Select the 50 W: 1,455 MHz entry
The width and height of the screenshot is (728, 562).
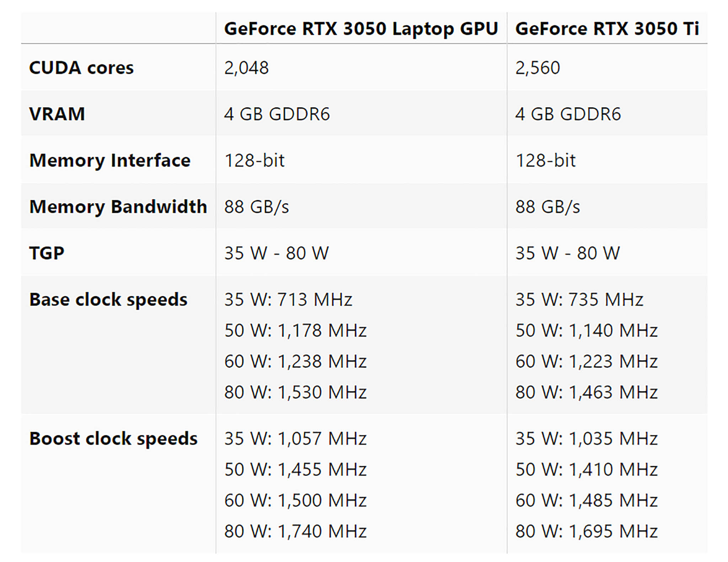click(295, 469)
